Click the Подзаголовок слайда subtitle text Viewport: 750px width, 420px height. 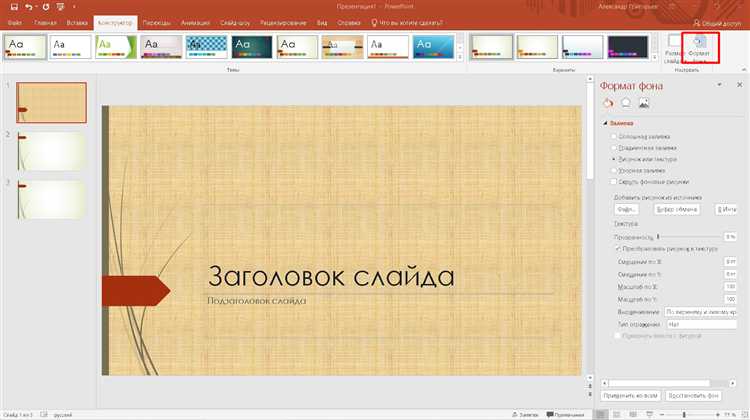256,301
